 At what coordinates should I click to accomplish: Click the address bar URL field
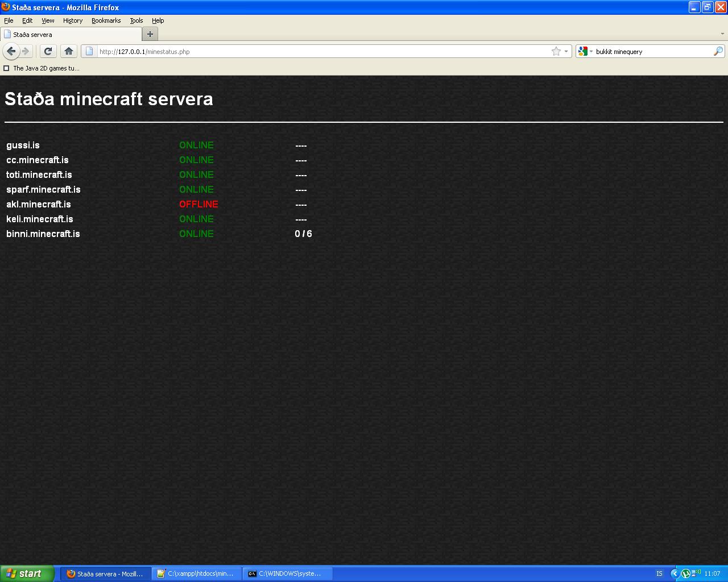(318, 51)
